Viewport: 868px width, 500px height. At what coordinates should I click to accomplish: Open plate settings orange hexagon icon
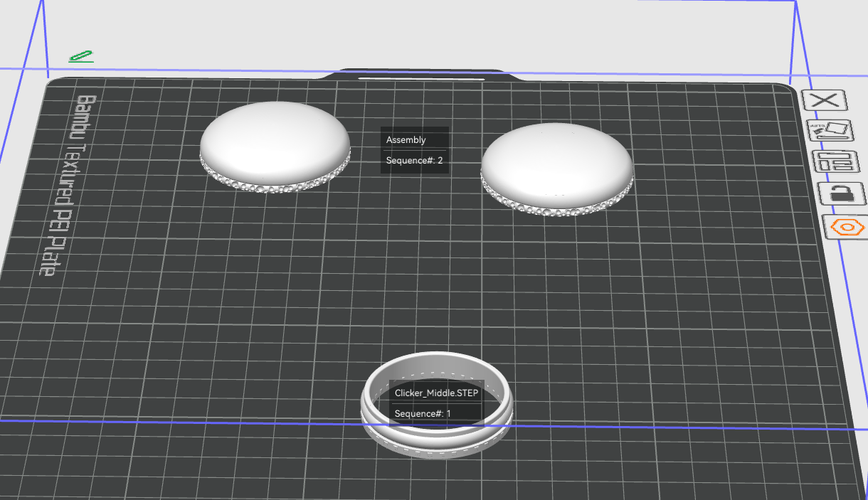[847, 227]
